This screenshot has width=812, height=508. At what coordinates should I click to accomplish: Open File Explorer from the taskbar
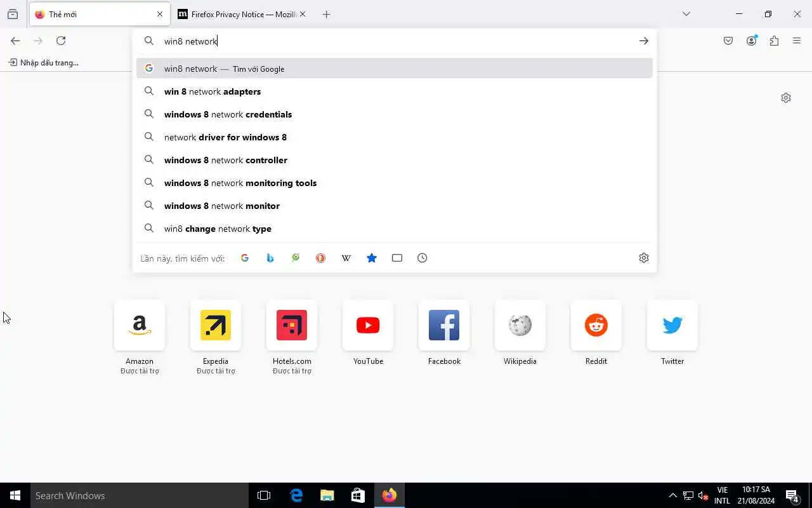coord(327,495)
